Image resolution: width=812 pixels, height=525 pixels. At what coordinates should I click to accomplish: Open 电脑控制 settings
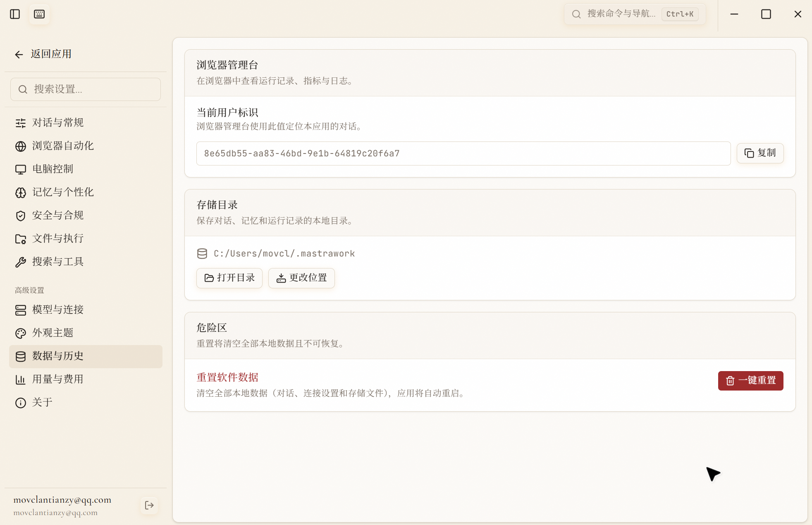click(x=86, y=169)
